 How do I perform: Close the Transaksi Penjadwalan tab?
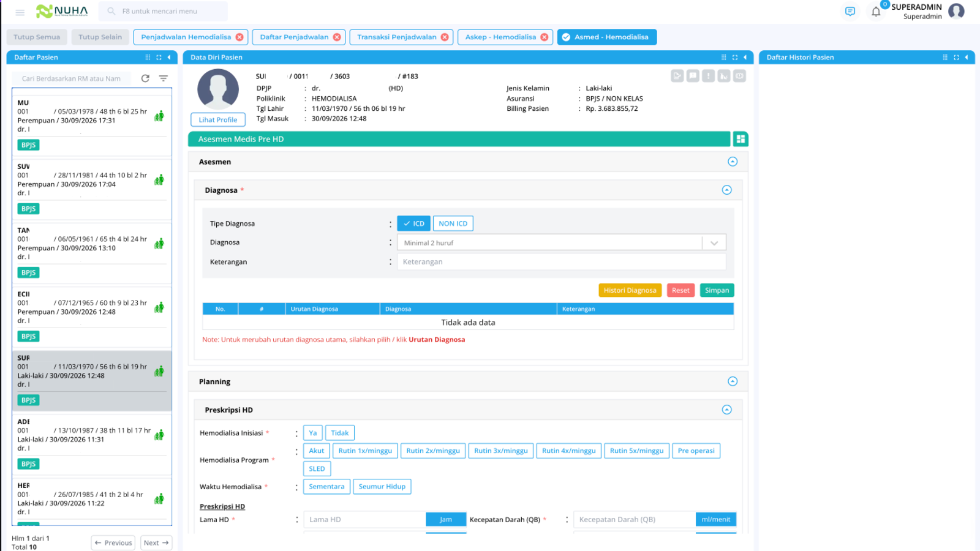tap(445, 37)
